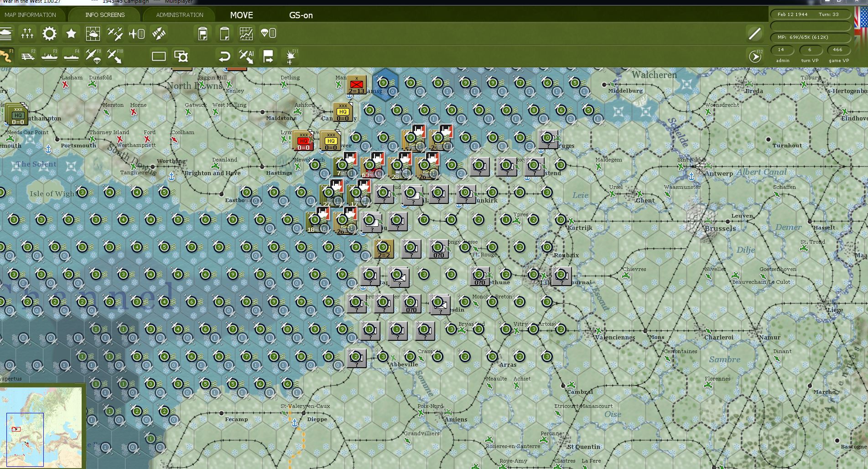This screenshot has height=469, width=868.
Task: Toggle the GS-on setting
Action: pyautogui.click(x=301, y=15)
